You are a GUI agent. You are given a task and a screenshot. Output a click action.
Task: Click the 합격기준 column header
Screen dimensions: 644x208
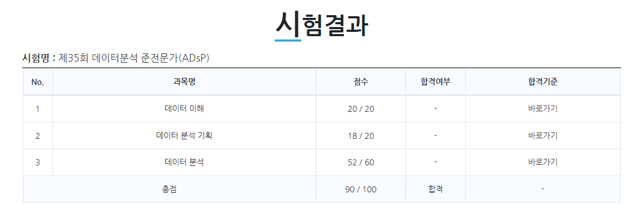(543, 82)
